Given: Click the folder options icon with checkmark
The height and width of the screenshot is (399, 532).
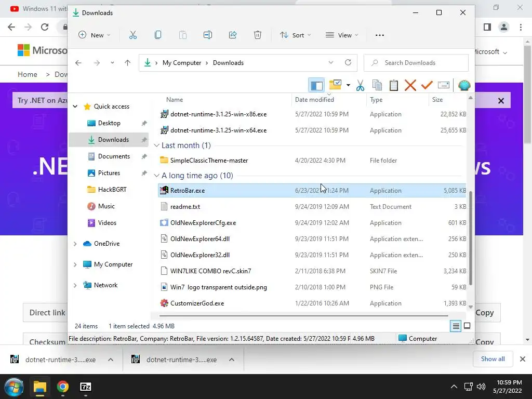Looking at the screenshot, I should tap(335, 85).
